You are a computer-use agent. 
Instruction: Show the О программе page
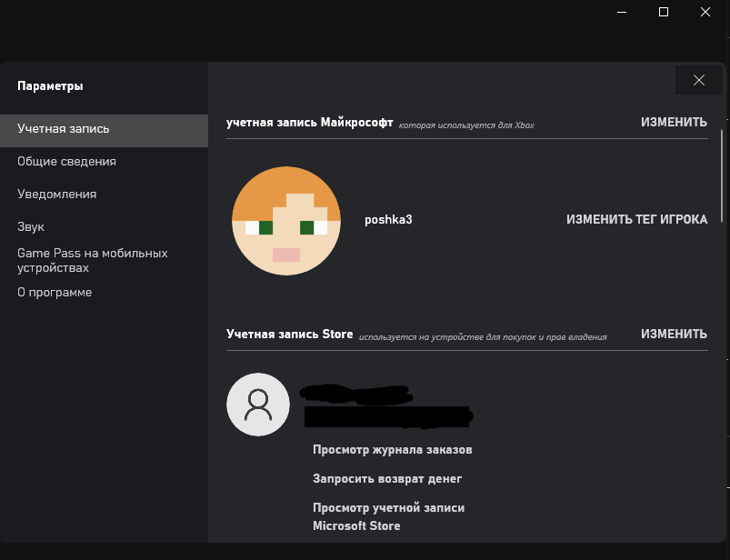point(55,293)
